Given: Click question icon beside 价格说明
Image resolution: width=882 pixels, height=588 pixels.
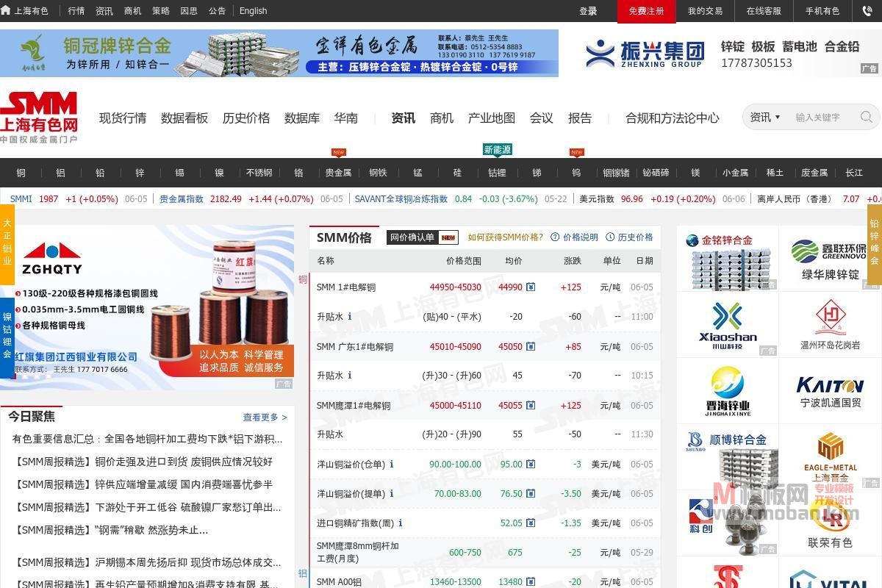Looking at the screenshot, I should [555, 237].
